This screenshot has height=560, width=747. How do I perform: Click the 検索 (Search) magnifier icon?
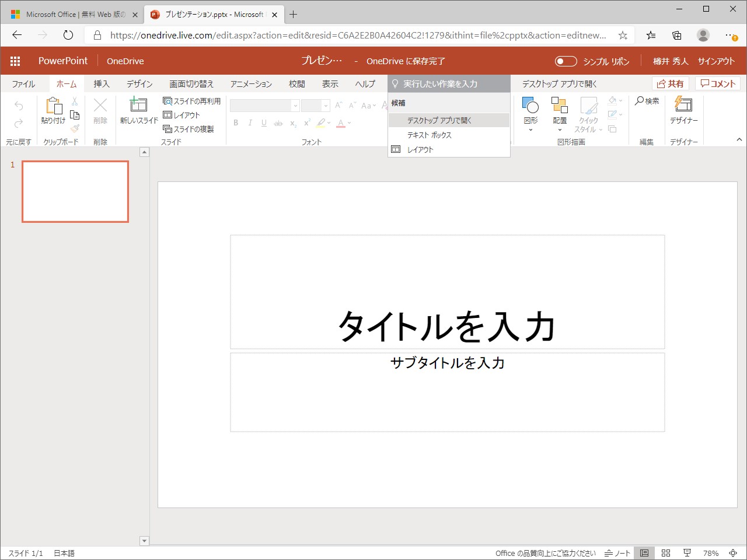(641, 100)
